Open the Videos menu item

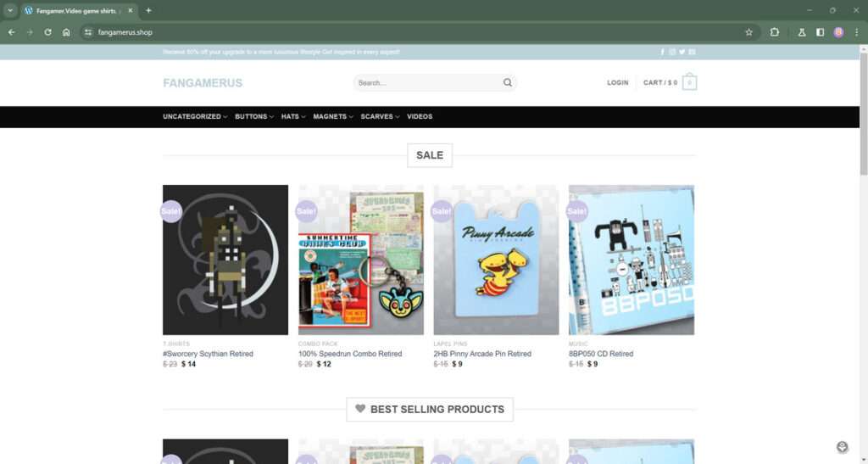coord(420,116)
